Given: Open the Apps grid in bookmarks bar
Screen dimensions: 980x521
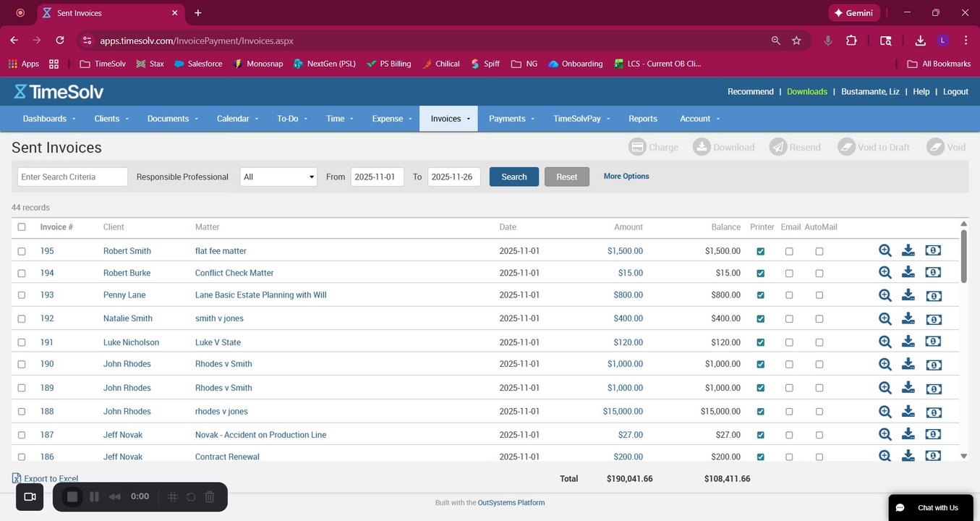Looking at the screenshot, I should pyautogui.click(x=13, y=64).
